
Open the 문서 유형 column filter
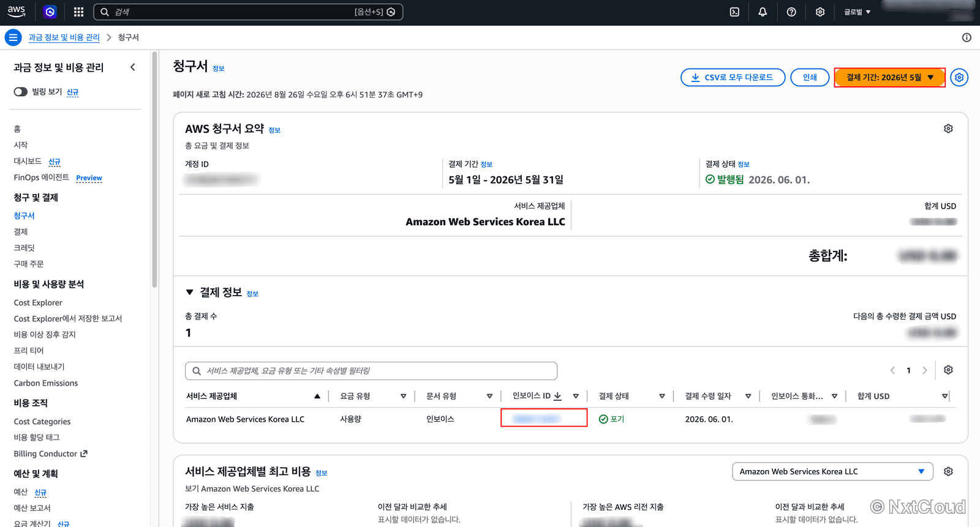coord(489,396)
